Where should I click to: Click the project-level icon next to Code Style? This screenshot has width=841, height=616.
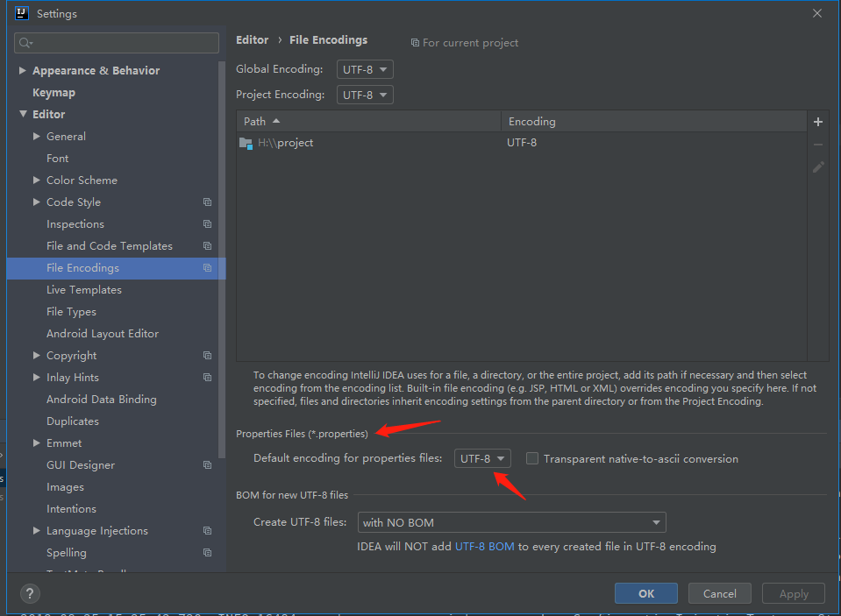(208, 202)
